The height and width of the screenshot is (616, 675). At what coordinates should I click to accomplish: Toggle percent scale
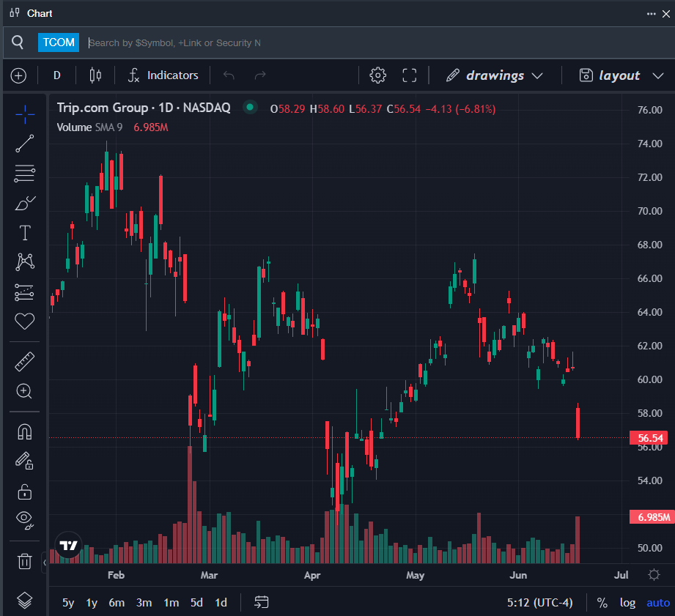coord(602,603)
